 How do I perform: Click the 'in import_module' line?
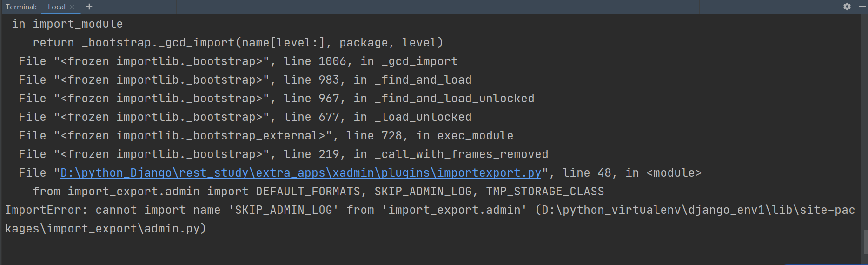point(67,24)
